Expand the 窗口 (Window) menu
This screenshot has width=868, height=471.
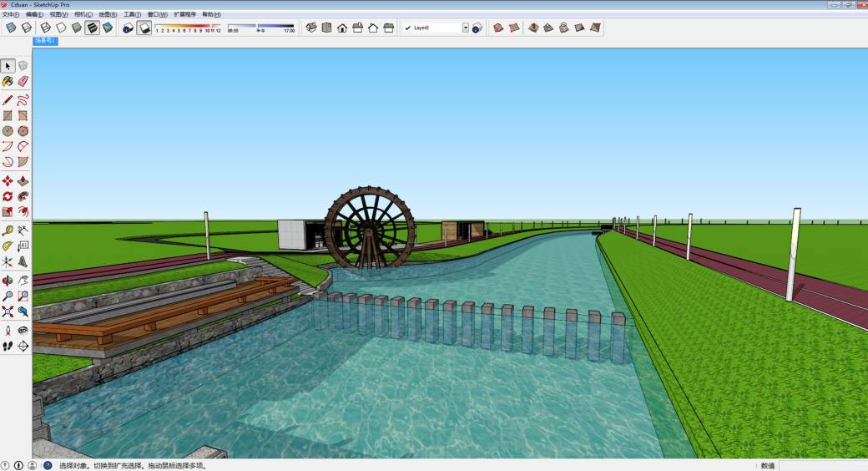click(157, 14)
